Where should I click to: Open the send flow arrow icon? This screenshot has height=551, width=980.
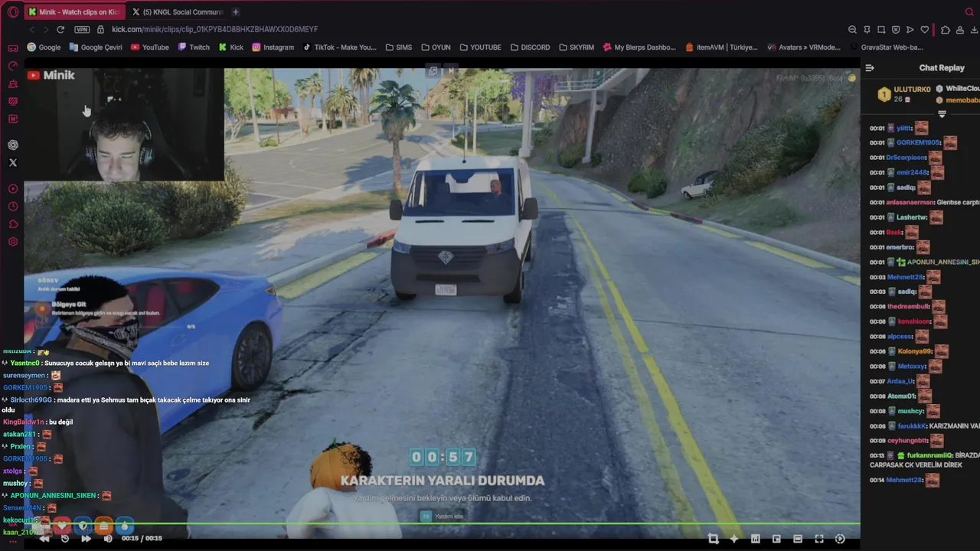tap(910, 30)
